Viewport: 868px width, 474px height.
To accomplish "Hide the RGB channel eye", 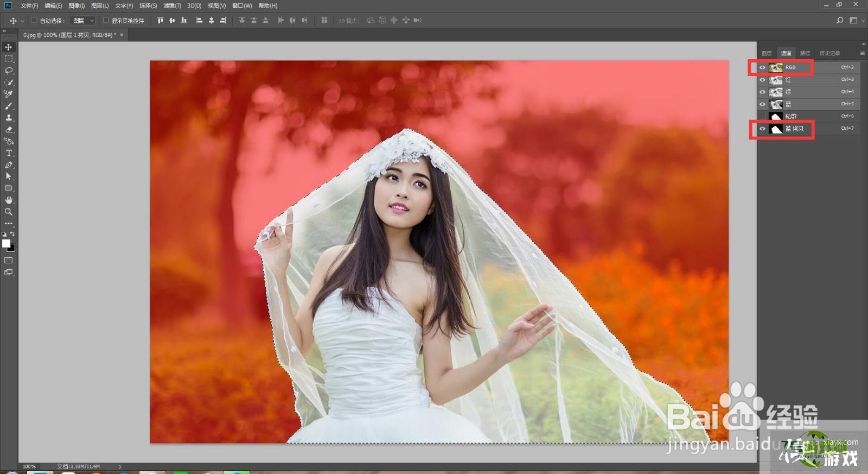I will (x=762, y=67).
